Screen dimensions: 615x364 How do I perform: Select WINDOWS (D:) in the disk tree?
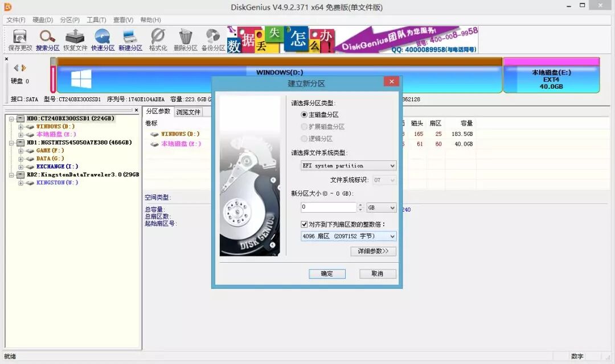coord(55,127)
